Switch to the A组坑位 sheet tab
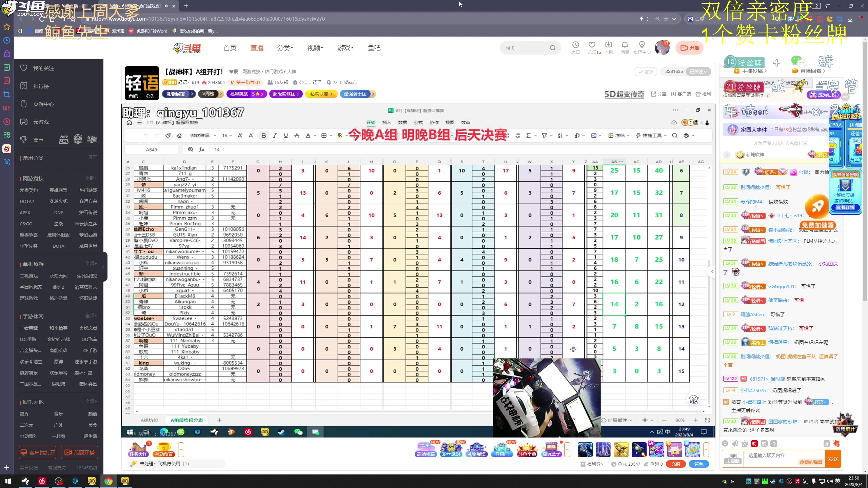868x488 pixels. (x=150, y=420)
